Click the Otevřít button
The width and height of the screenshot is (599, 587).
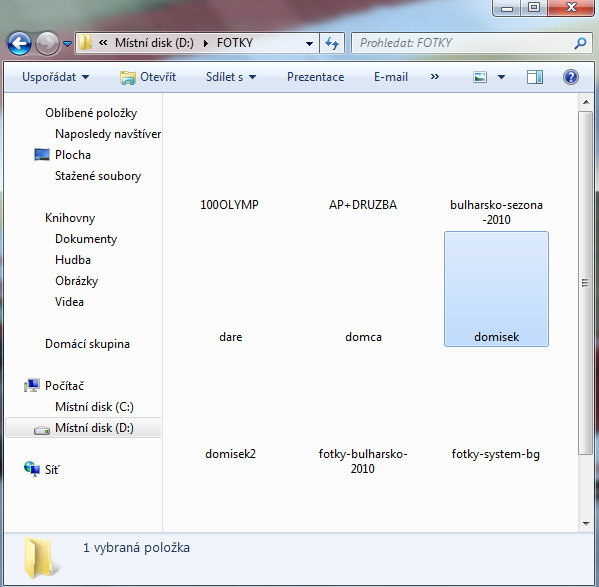[148, 77]
